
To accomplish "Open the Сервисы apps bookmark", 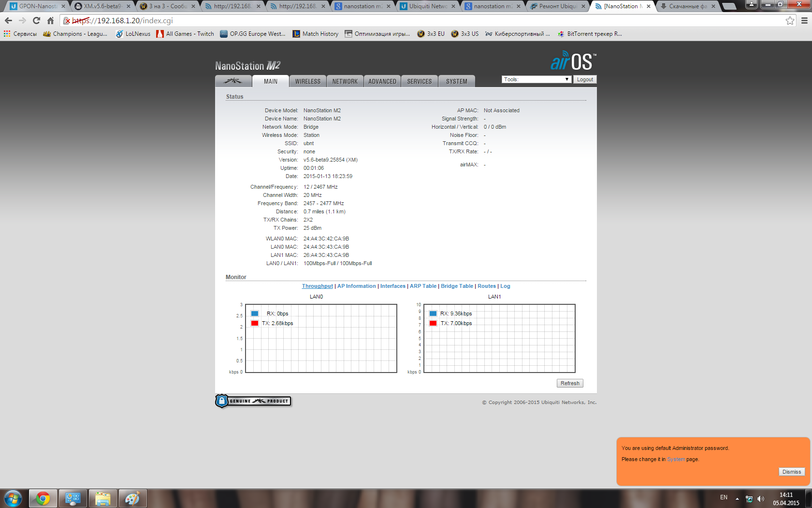I will coord(20,34).
